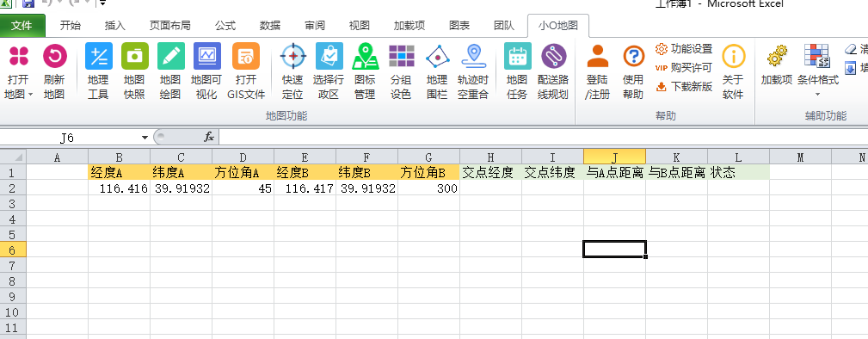Select row header 6

(13, 250)
